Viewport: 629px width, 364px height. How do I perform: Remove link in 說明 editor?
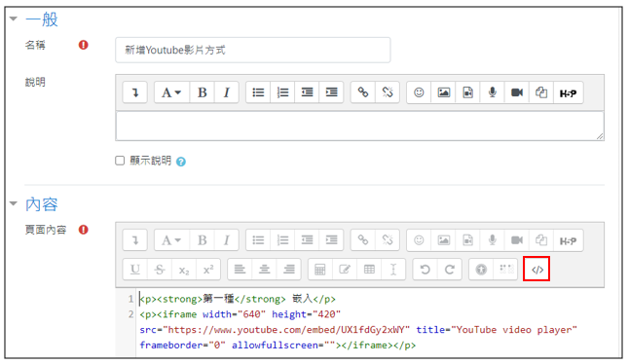[x=388, y=92]
